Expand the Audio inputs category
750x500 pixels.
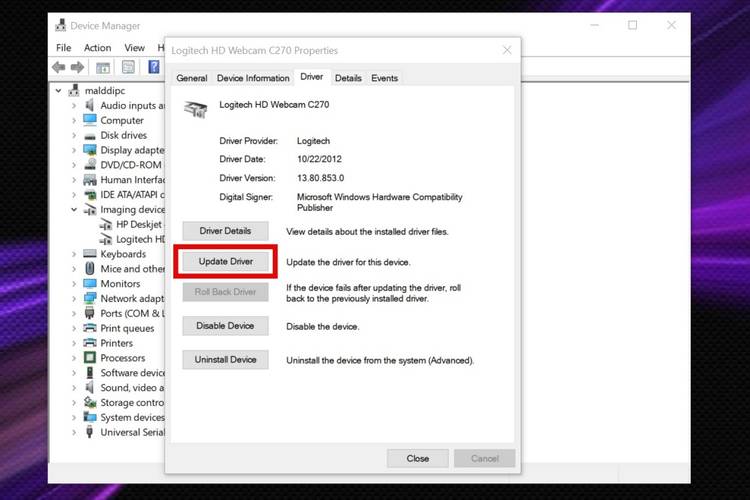pos(74,105)
